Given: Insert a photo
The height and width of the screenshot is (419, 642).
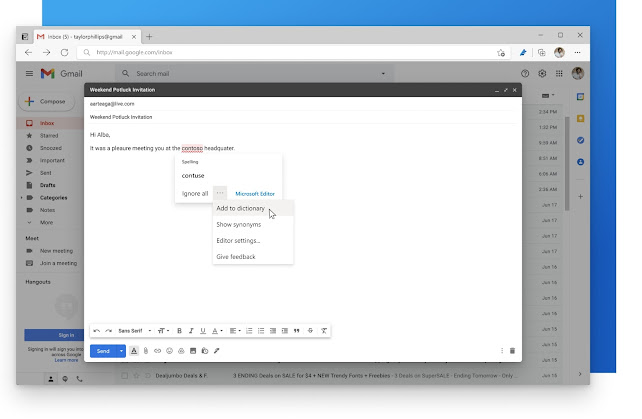Looking at the screenshot, I should (x=193, y=351).
